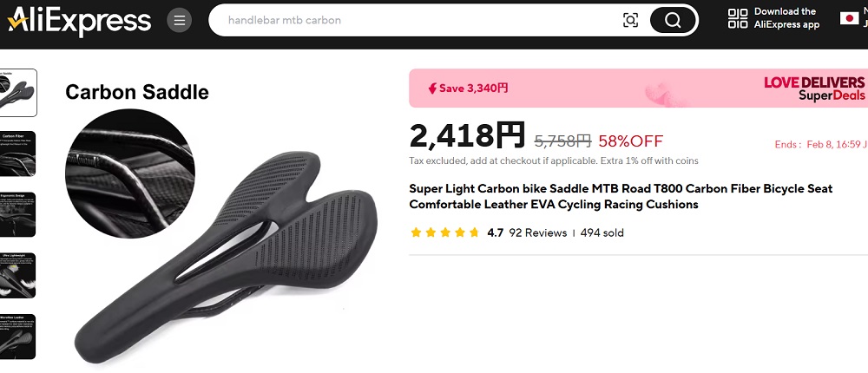The image size is (868, 373).
Task: Click the image search camera icon
Action: coord(630,21)
